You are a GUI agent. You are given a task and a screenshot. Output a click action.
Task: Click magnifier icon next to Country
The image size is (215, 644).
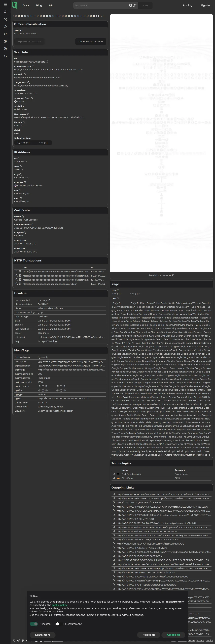(x=25, y=182)
